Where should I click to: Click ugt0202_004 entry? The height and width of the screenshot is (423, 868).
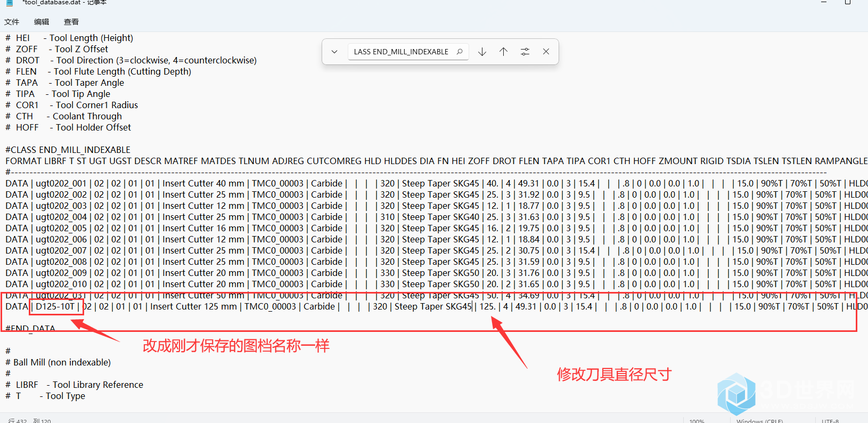(x=61, y=217)
